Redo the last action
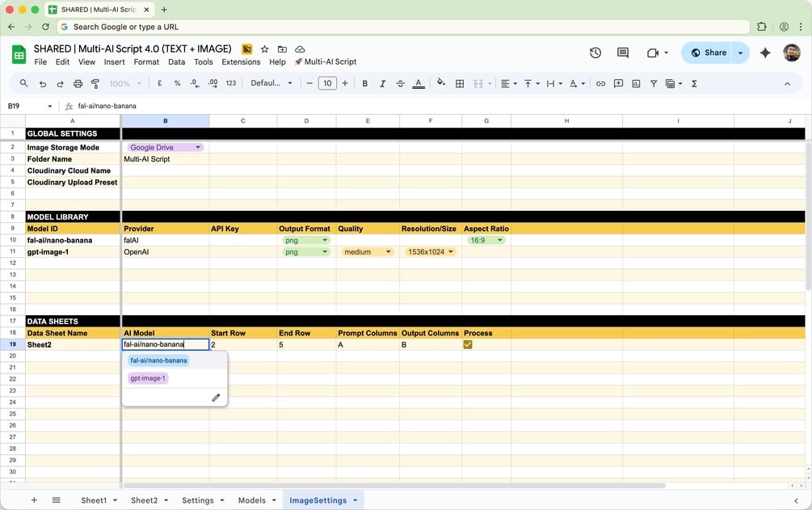The height and width of the screenshot is (510, 812). (x=60, y=83)
